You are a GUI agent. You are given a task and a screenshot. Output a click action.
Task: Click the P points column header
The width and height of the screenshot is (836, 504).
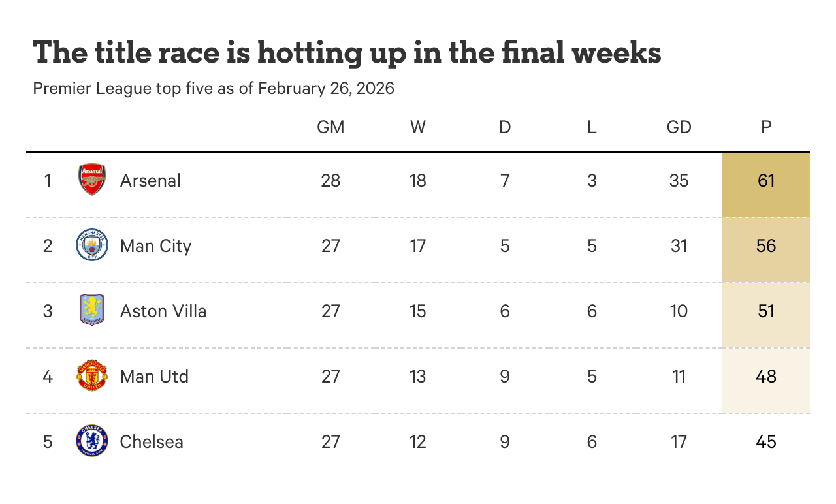pos(766,127)
